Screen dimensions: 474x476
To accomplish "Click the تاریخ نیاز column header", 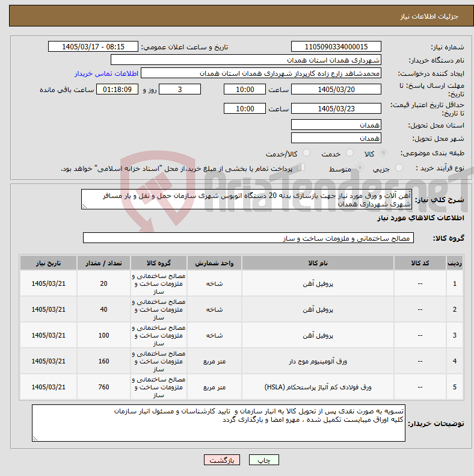I will click(x=48, y=263).
